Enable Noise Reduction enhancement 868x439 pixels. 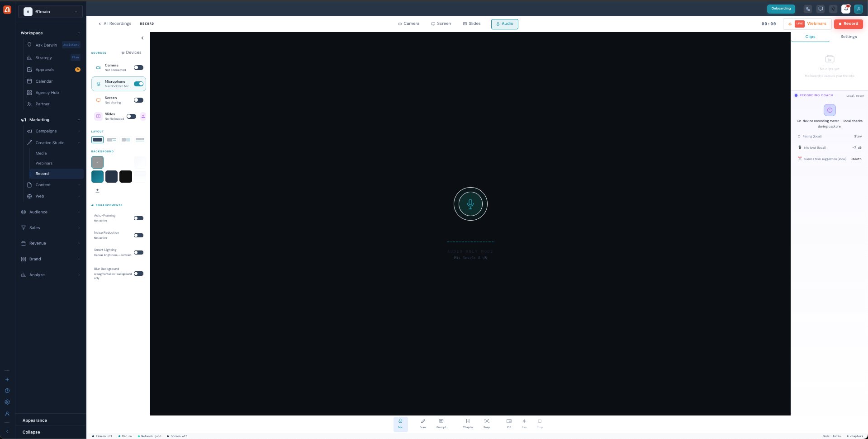coord(138,235)
